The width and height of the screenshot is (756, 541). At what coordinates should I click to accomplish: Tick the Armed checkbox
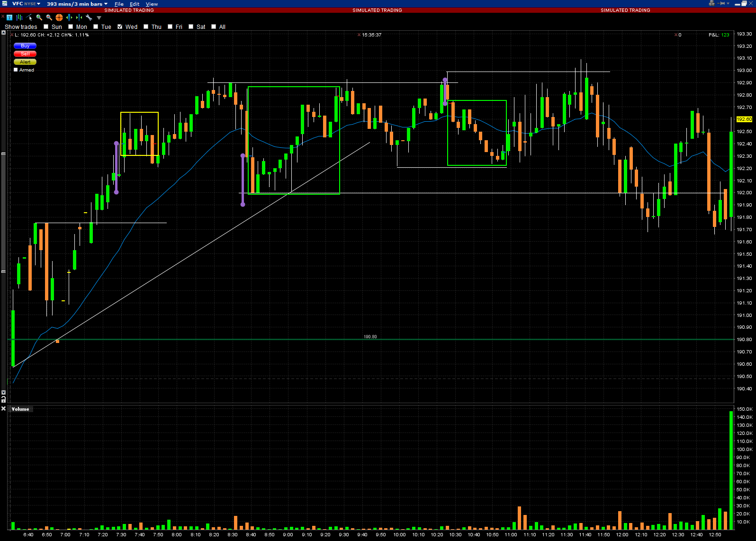tap(16, 70)
